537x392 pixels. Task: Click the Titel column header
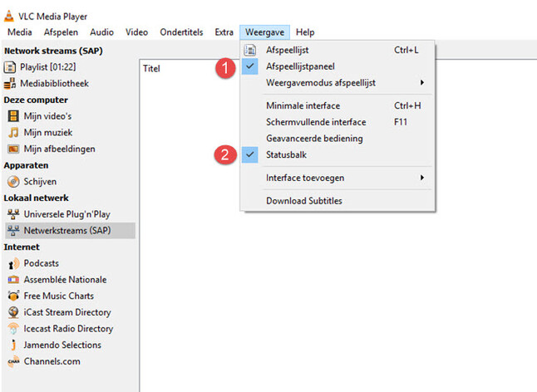click(151, 69)
